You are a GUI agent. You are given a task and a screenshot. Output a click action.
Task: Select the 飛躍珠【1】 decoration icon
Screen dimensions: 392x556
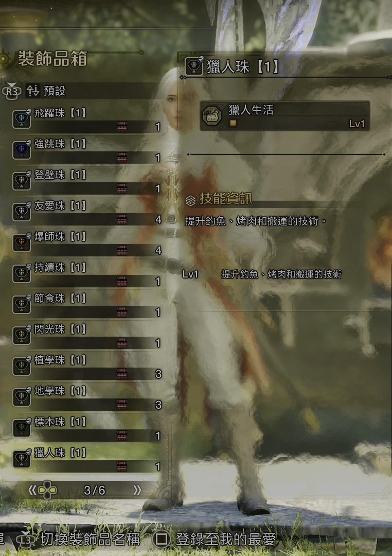click(x=22, y=119)
